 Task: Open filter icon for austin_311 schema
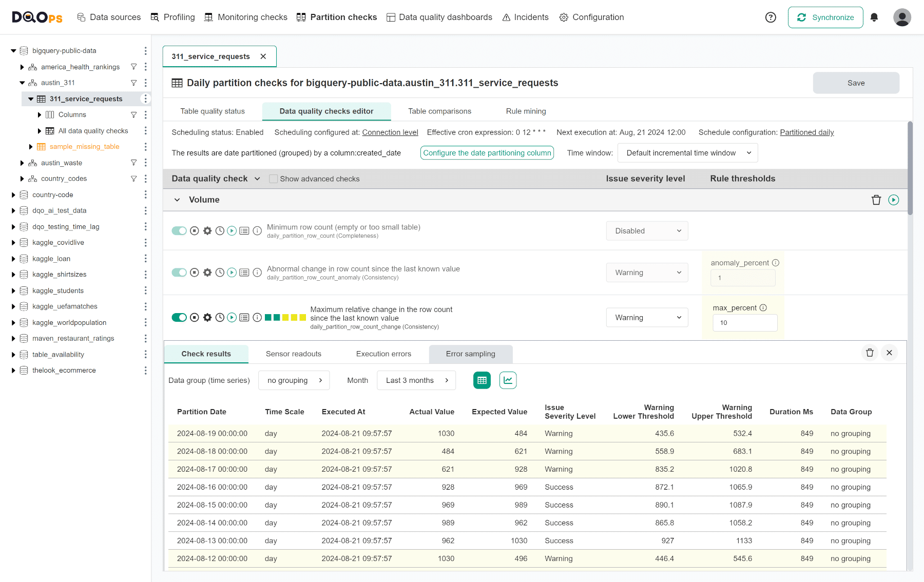[133, 83]
